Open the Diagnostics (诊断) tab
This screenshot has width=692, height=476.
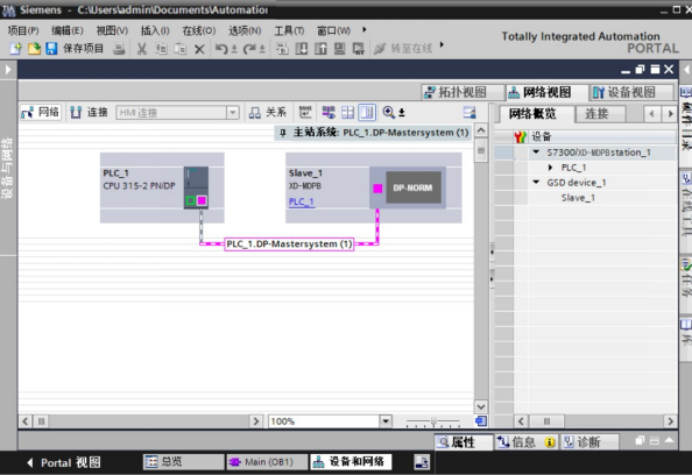click(589, 442)
